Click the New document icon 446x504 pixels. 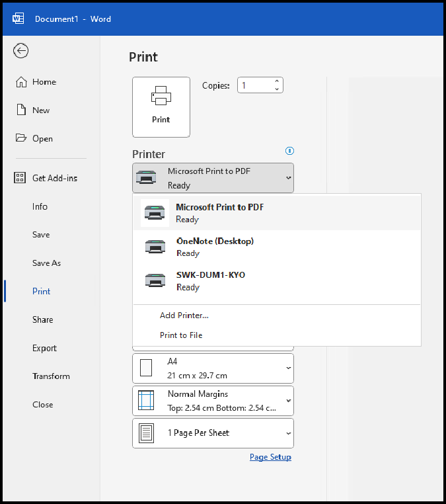[x=20, y=110]
